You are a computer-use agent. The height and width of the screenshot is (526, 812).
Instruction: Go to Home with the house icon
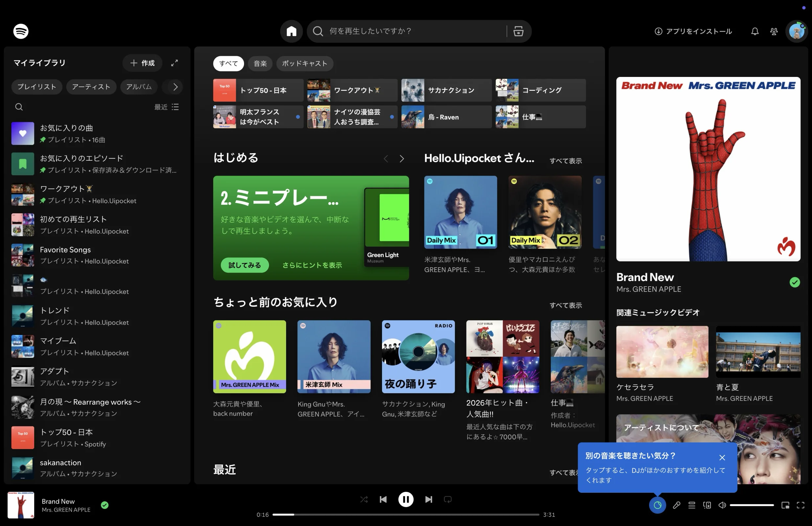291,31
